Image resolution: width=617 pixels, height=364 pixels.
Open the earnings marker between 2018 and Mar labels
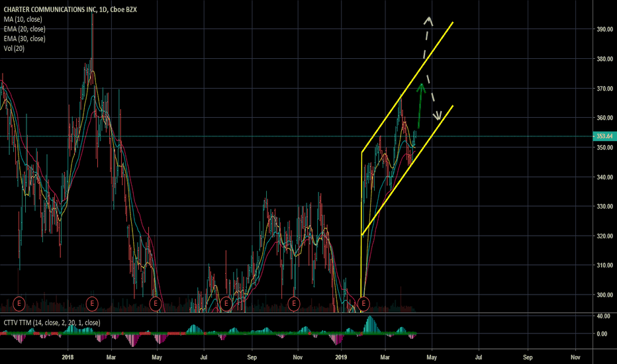click(x=92, y=303)
